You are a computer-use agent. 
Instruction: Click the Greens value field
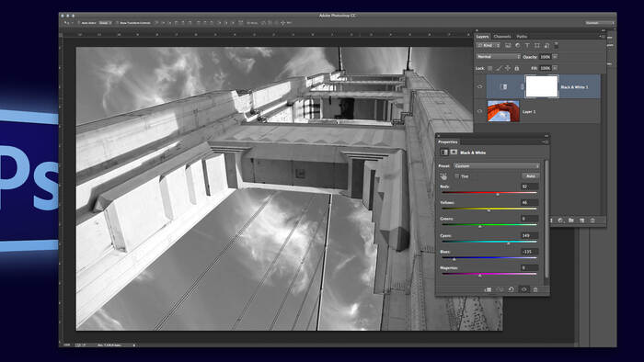[529, 219]
